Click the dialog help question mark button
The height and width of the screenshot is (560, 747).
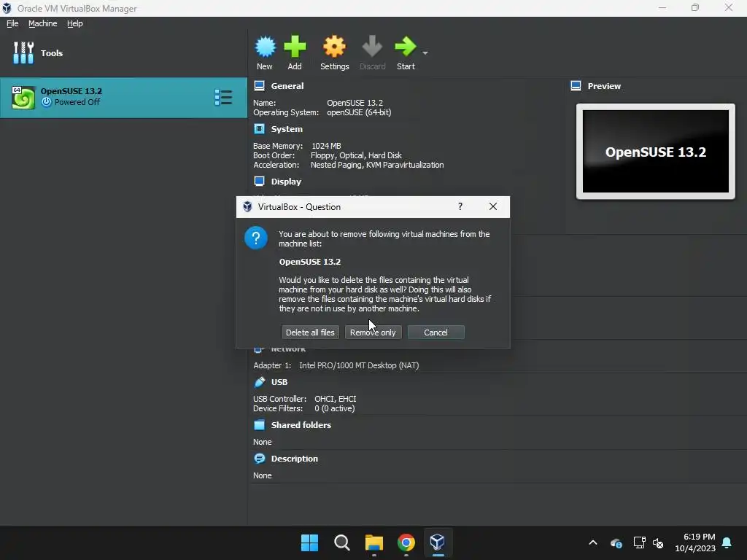tap(460, 206)
